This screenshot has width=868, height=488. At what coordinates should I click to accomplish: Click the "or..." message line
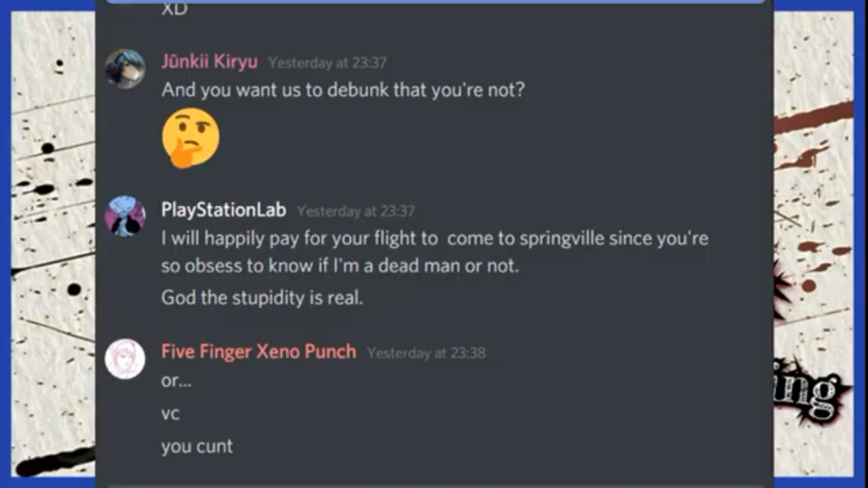click(x=176, y=380)
